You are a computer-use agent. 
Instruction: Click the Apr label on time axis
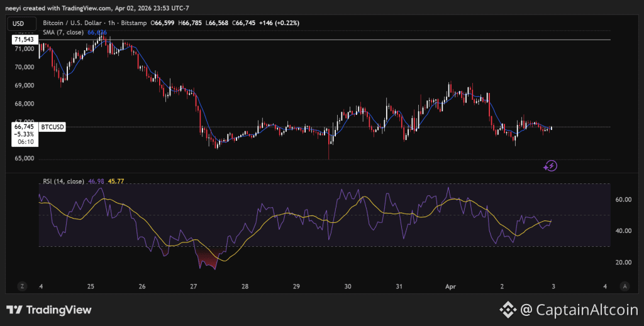pyautogui.click(x=452, y=286)
